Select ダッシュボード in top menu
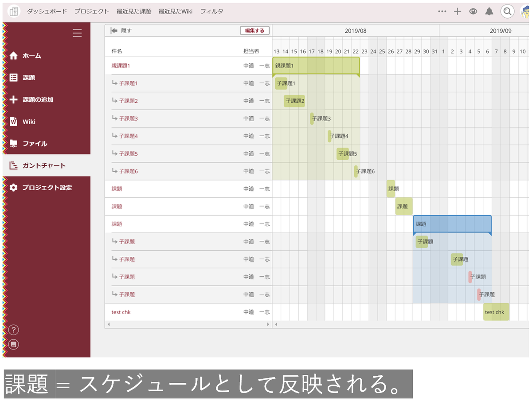The width and height of the screenshot is (532, 401). click(47, 12)
